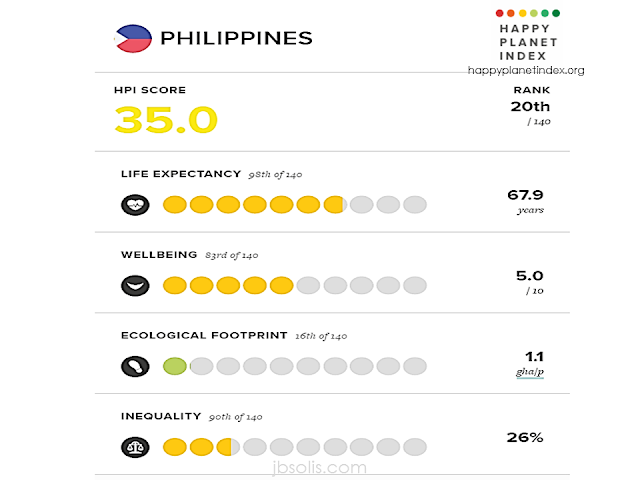This screenshot has width=640, height=480.
Task: Click the last grey wellbeing dot
Action: click(415, 285)
